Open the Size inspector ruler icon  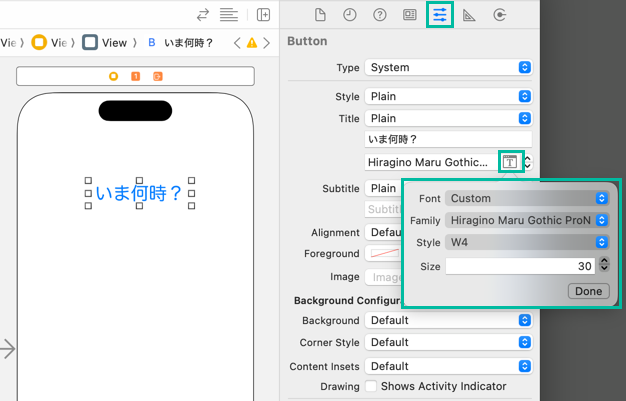(x=469, y=15)
